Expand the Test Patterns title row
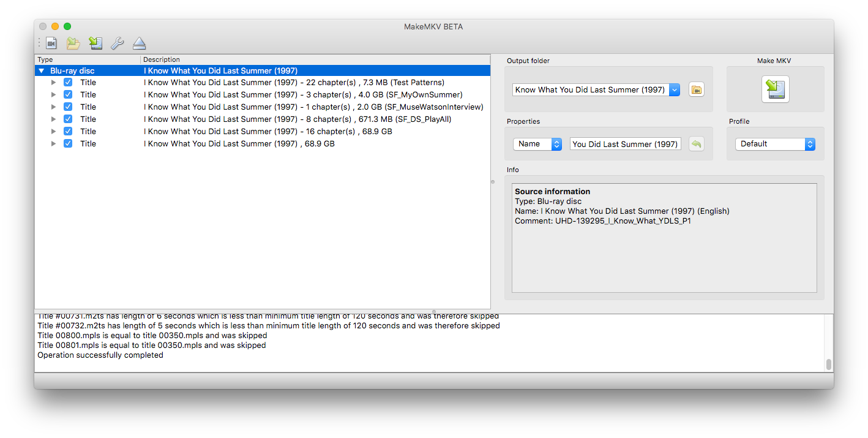 [54, 82]
